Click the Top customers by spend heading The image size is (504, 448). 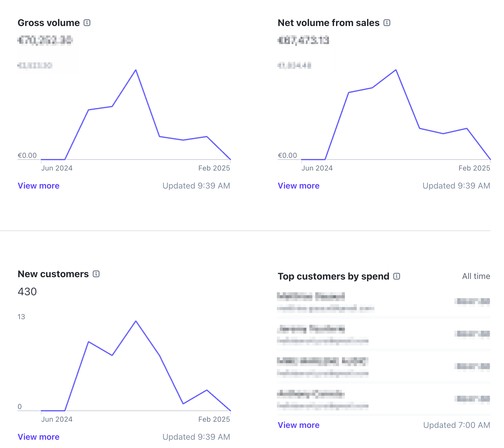tap(333, 276)
